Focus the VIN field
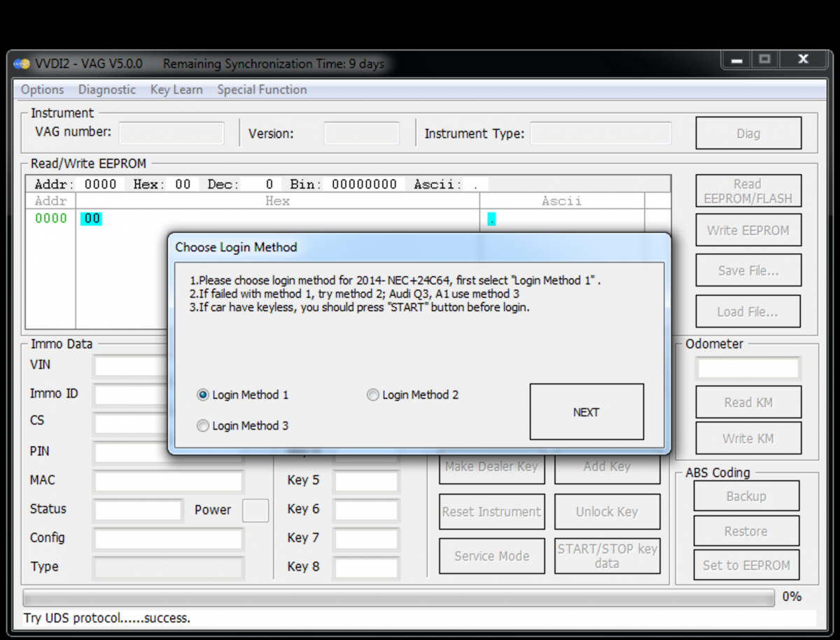This screenshot has height=640, width=840. tap(131, 366)
